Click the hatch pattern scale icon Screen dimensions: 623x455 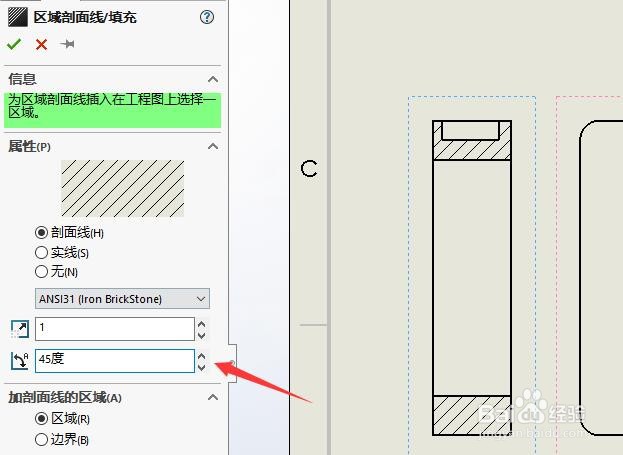(x=20, y=329)
